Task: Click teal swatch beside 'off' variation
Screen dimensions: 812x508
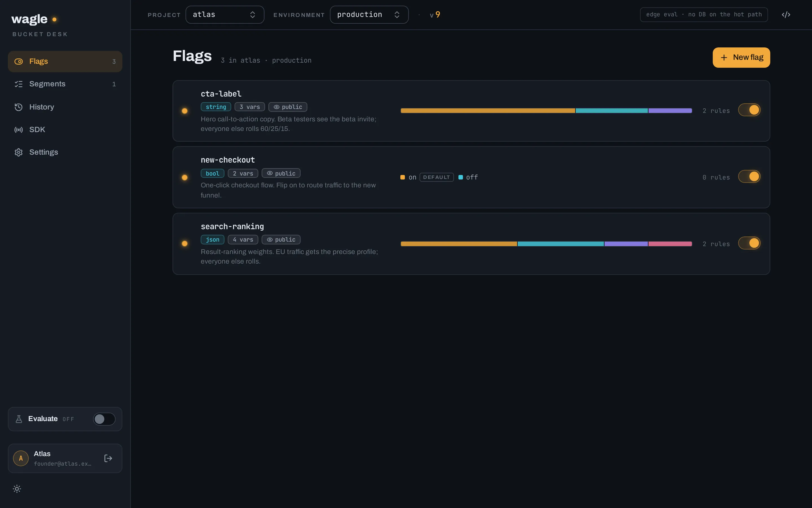Action: pyautogui.click(x=461, y=177)
